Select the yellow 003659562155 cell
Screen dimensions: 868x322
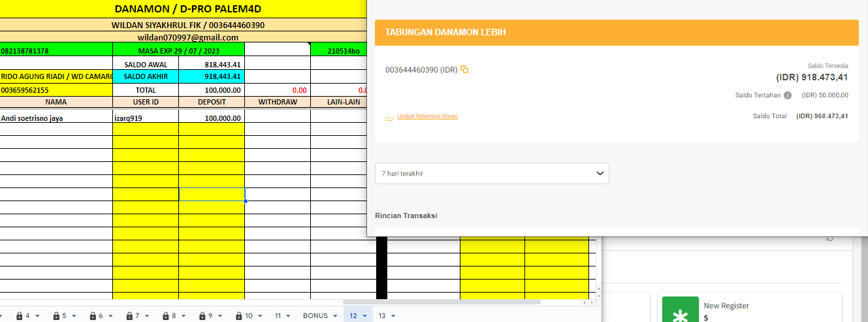56,89
